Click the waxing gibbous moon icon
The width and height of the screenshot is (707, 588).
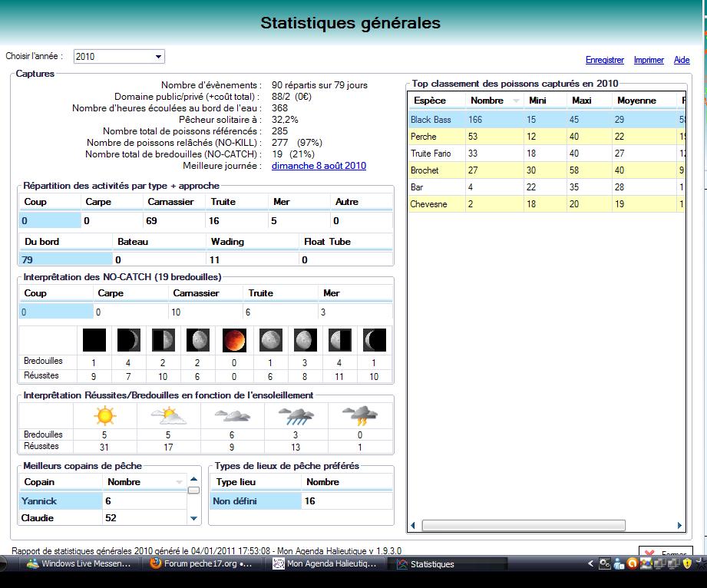[198, 340]
